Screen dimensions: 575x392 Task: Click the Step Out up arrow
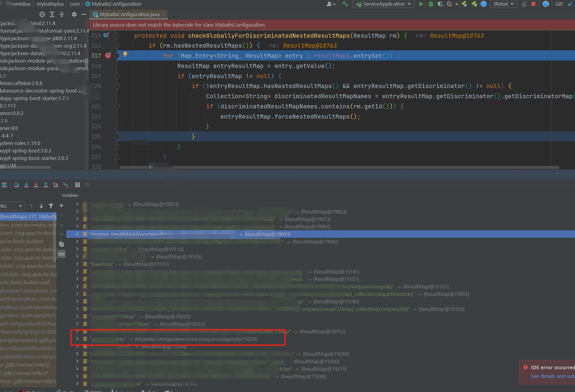tap(46, 185)
